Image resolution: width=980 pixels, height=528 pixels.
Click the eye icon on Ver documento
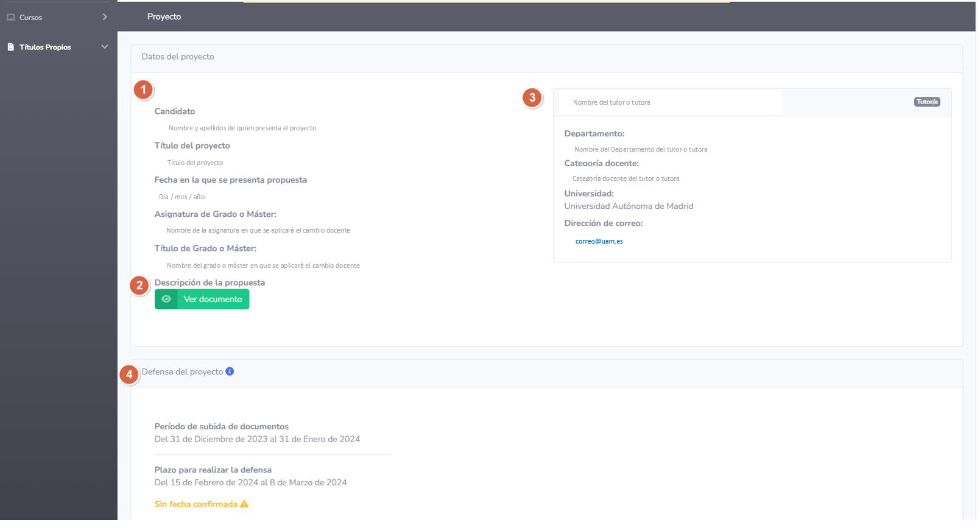(166, 299)
